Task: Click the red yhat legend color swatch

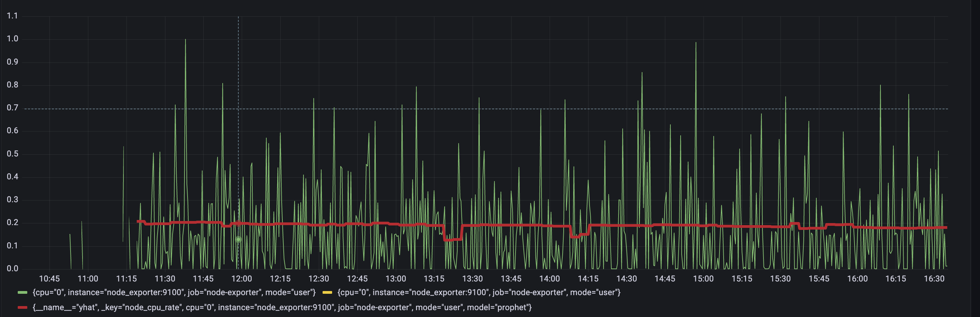Action: 23,307
